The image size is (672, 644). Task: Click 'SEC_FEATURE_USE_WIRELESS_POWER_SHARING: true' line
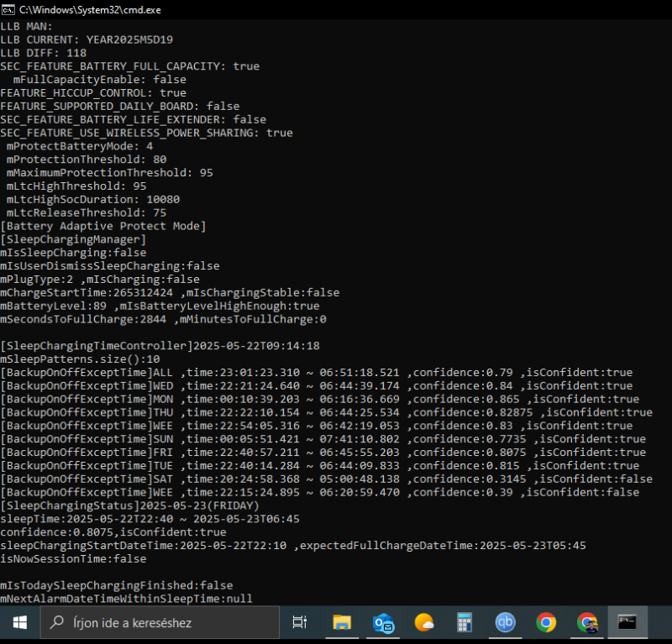pyautogui.click(x=146, y=133)
